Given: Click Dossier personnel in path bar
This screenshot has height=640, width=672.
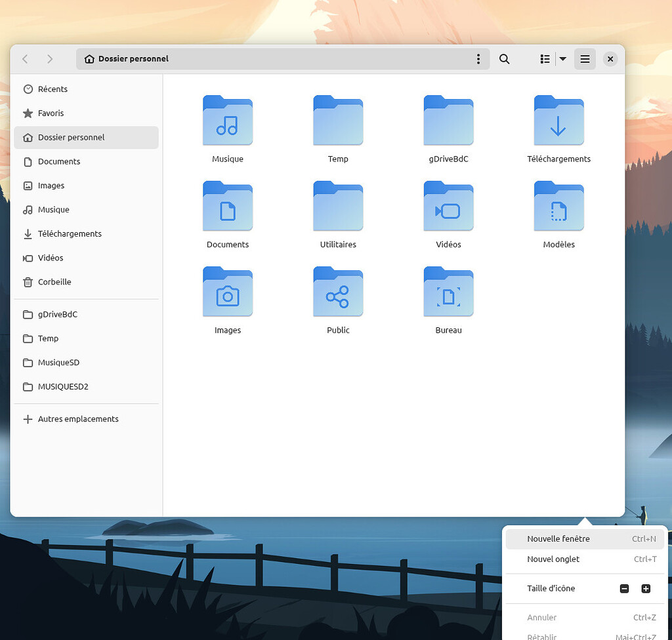Looking at the screenshot, I should click(133, 59).
